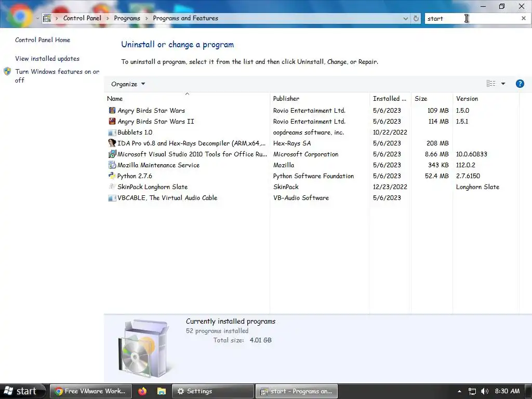Sort by the Publisher column header

(x=320, y=98)
